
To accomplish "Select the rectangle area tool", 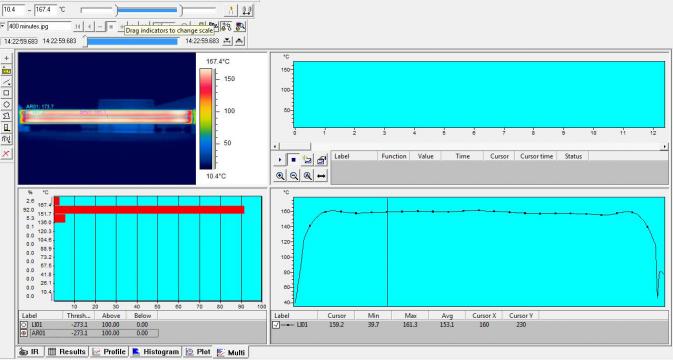I will 6,93.
